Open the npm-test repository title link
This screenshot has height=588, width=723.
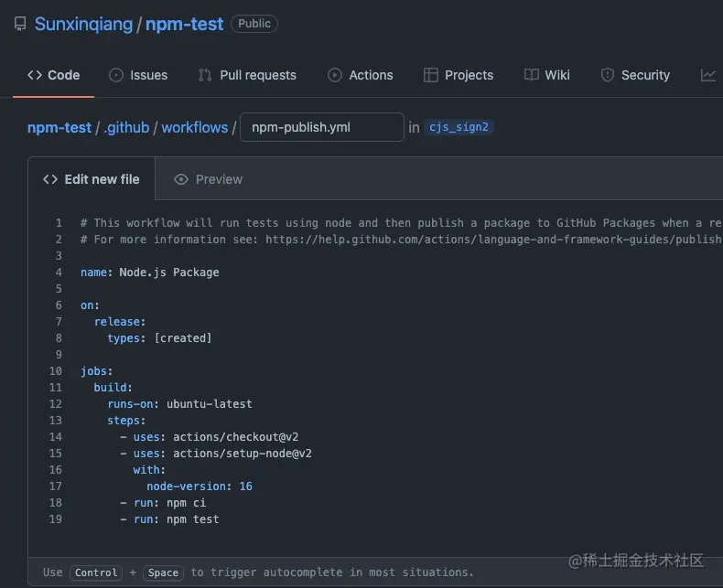tap(184, 25)
